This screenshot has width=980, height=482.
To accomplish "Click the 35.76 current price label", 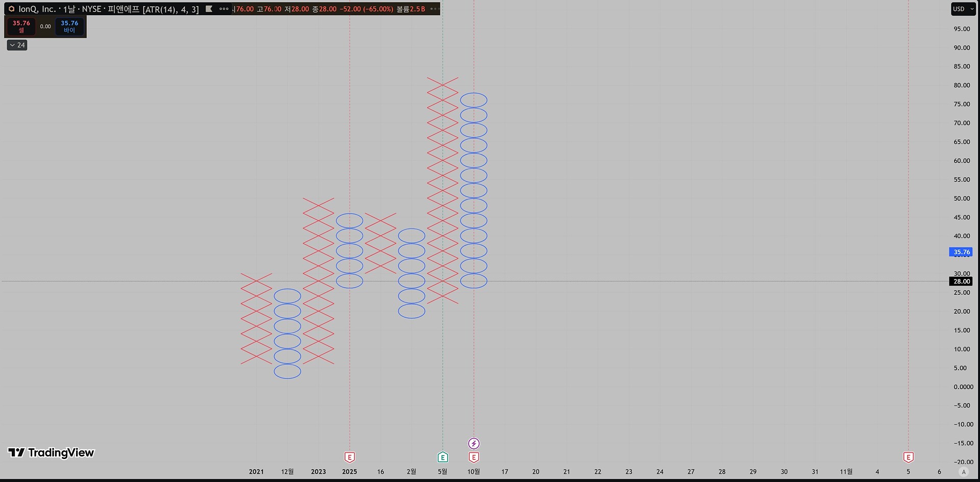I will click(x=961, y=252).
